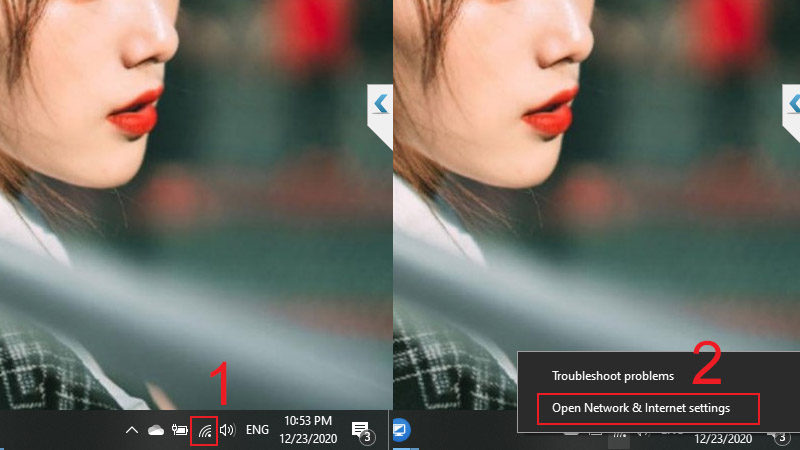800x450 pixels.
Task: Click the battery power status icon
Action: 180,431
